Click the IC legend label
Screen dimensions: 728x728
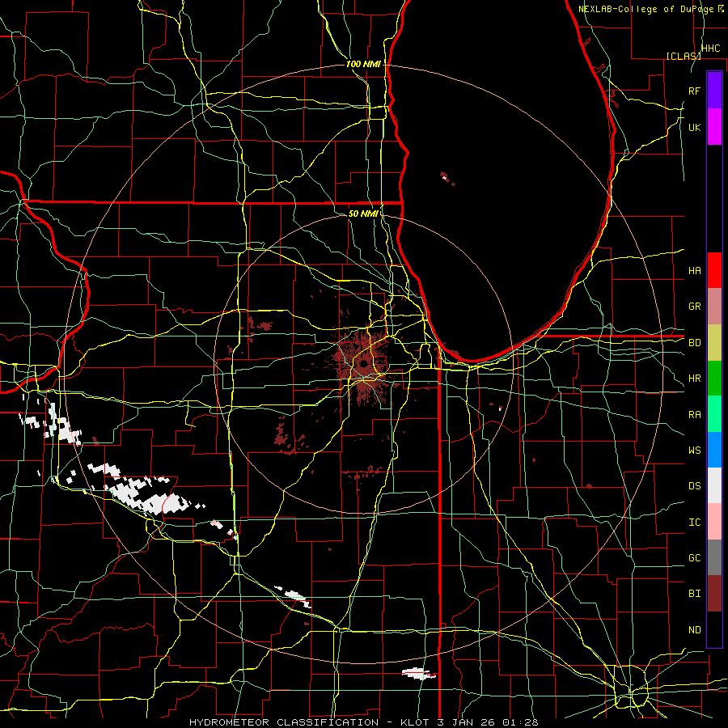tap(694, 523)
